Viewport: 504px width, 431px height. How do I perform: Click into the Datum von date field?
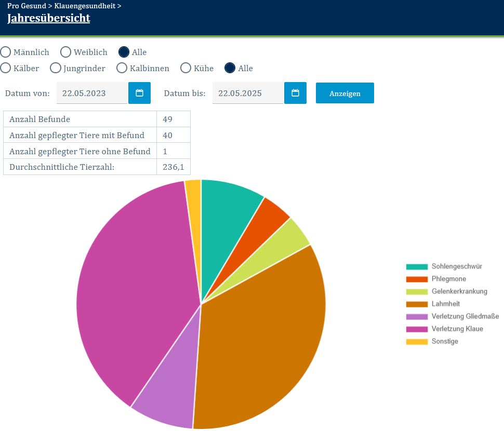coord(91,93)
